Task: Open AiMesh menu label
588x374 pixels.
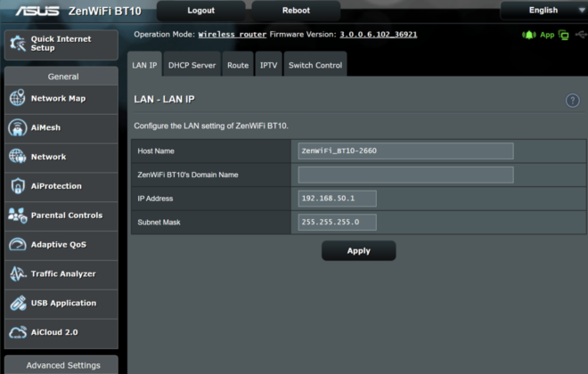Action: coord(45,127)
